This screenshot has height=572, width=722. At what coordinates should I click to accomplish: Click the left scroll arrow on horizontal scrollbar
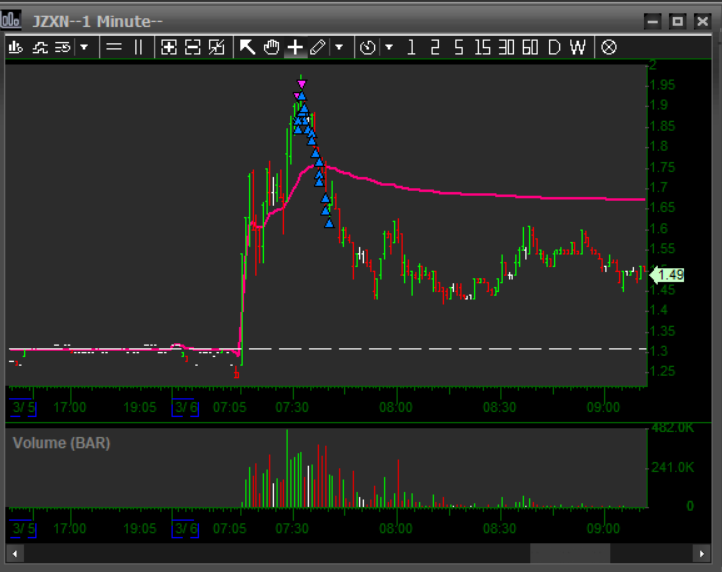[15, 554]
